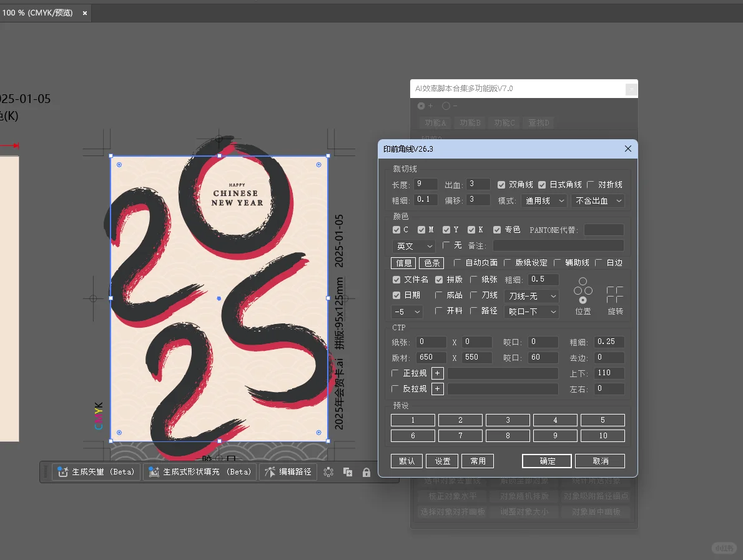The image size is (743, 560).
Task: Select the CMYK/预览 document tab
Action: (x=37, y=12)
